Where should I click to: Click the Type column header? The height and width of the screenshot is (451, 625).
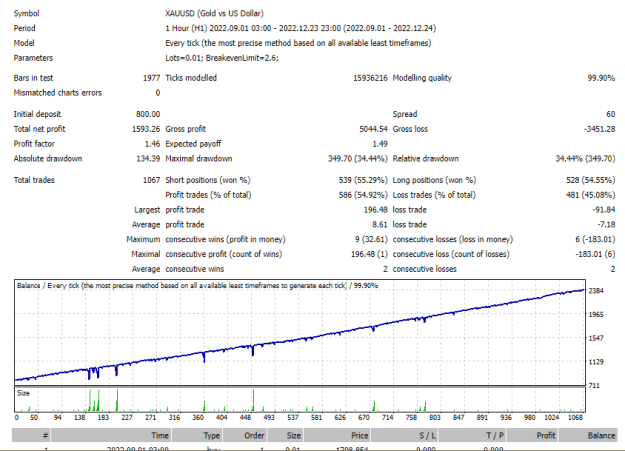(x=197, y=435)
